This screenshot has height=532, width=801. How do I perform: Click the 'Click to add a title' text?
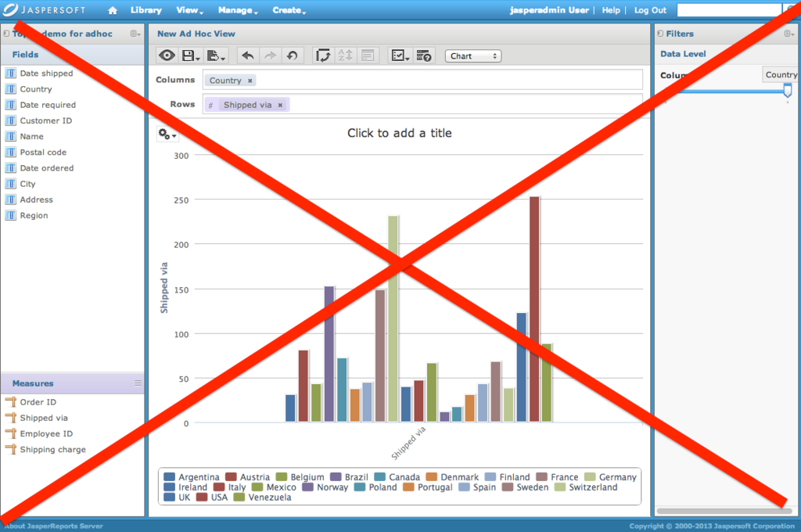[400, 133]
